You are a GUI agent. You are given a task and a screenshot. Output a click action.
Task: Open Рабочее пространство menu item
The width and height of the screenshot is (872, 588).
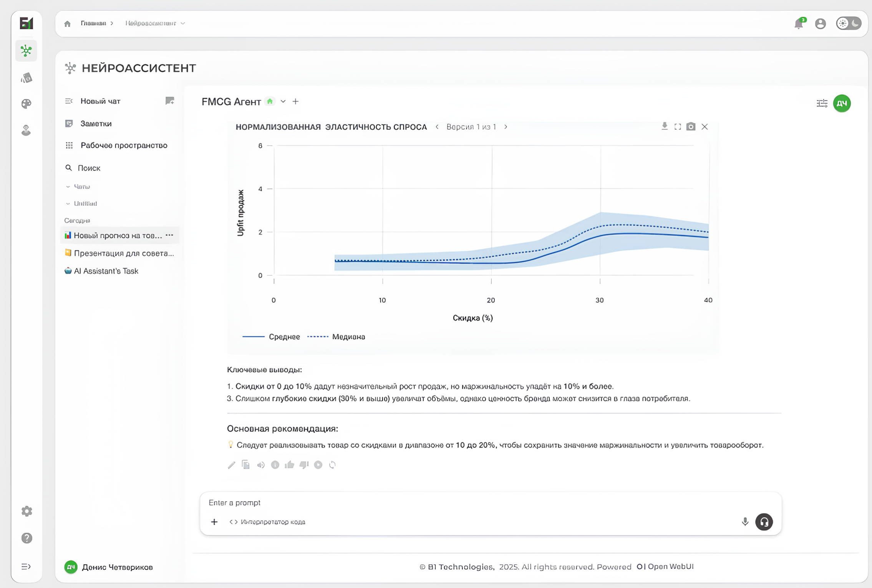point(124,145)
